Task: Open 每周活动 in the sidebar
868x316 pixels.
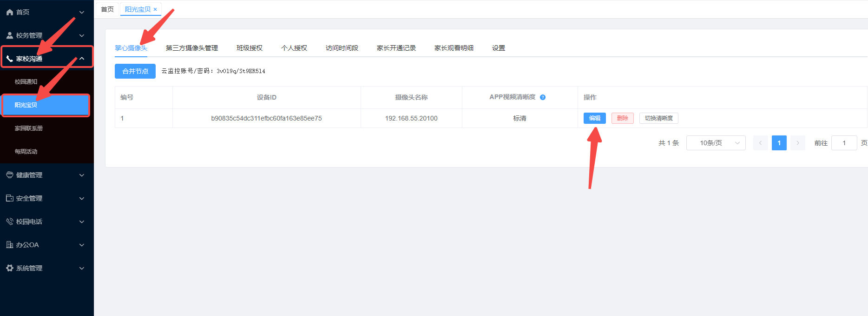Action: point(26,152)
